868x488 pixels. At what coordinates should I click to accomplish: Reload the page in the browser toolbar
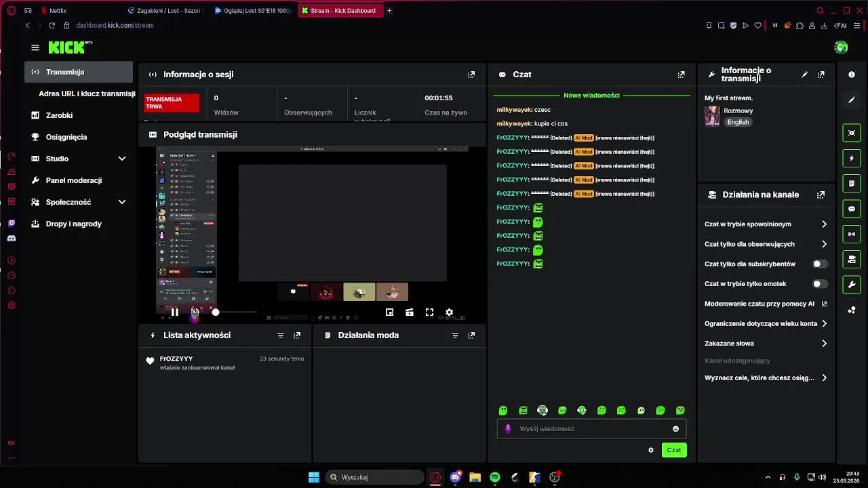pyautogui.click(x=52, y=25)
